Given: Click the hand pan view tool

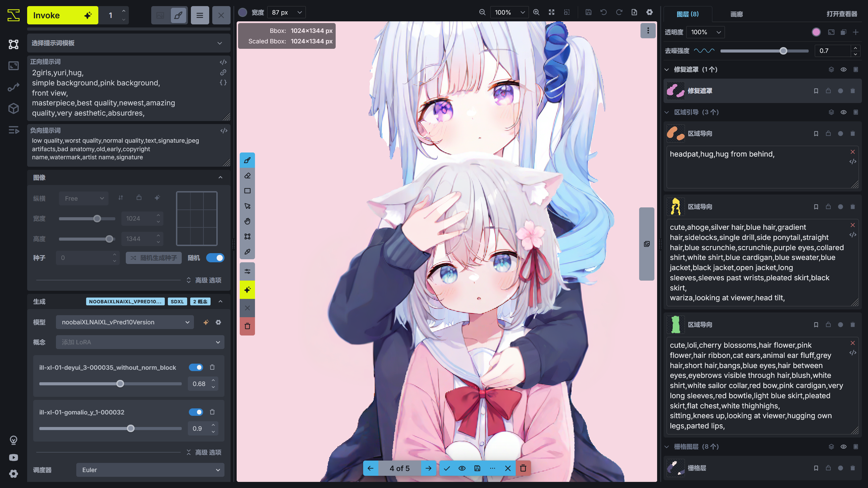Looking at the screenshot, I should pyautogui.click(x=247, y=221).
